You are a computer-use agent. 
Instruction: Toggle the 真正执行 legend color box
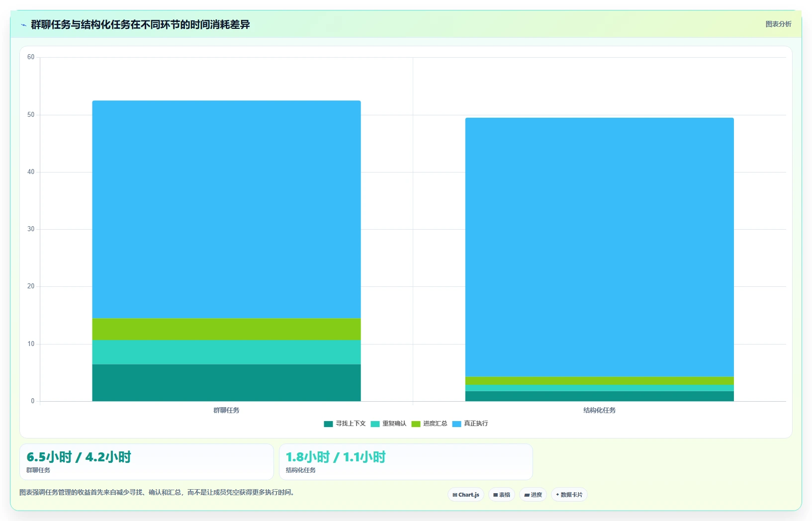point(456,424)
